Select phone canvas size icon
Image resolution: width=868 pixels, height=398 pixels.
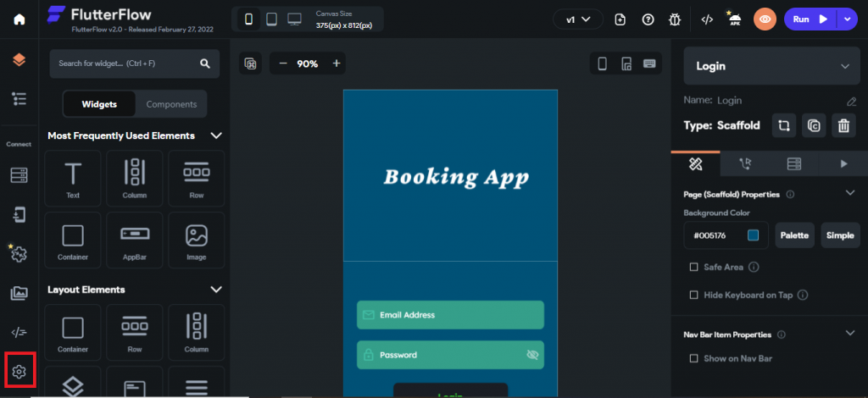coord(248,19)
